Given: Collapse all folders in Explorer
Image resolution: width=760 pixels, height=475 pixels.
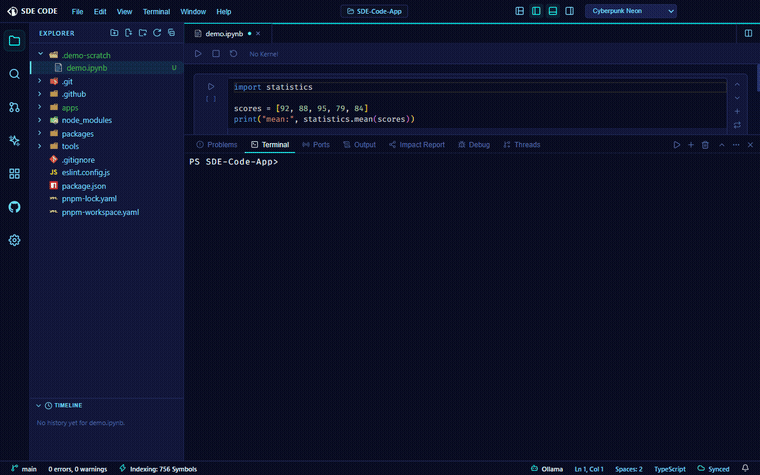Looking at the screenshot, I should (x=171, y=32).
